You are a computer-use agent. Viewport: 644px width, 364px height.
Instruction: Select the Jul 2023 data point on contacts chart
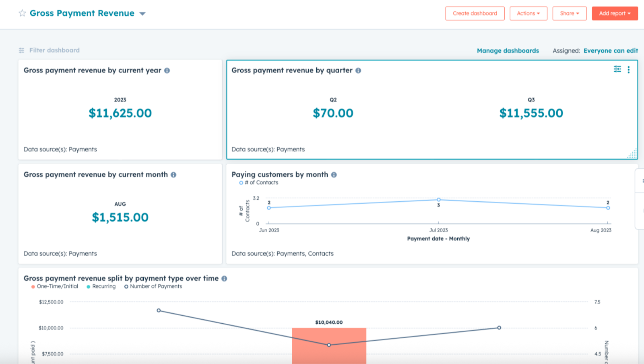click(438, 199)
